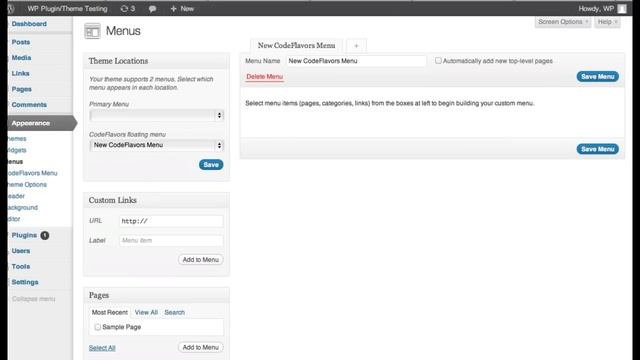Screen dimensions: 640x360
Task: Click Theme Locations box header
Action: pyautogui.click(x=156, y=61)
